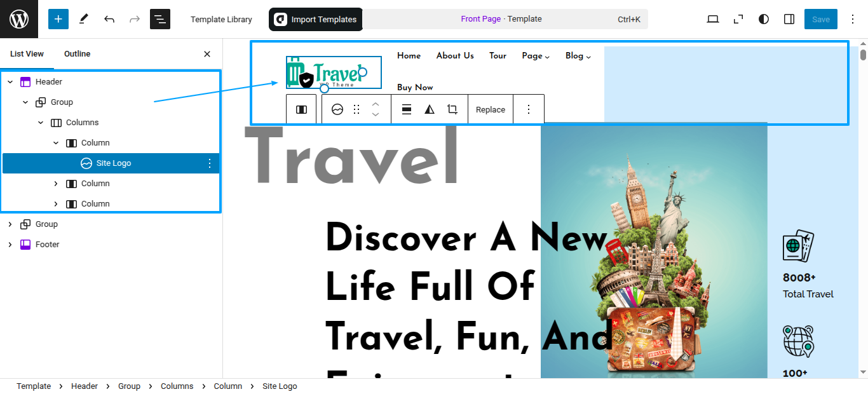Click Columns in the bottom breadcrumb
The height and width of the screenshot is (394, 868).
pyautogui.click(x=177, y=386)
